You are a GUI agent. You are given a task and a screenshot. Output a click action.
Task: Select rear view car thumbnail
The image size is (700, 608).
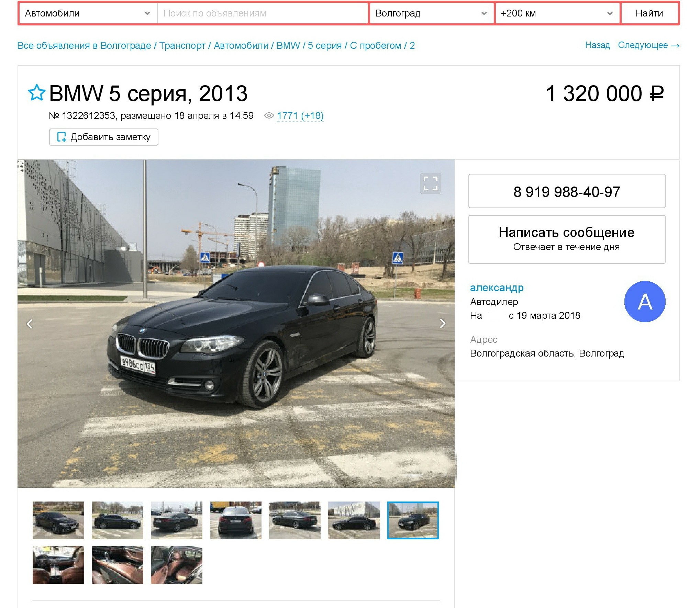[235, 520]
